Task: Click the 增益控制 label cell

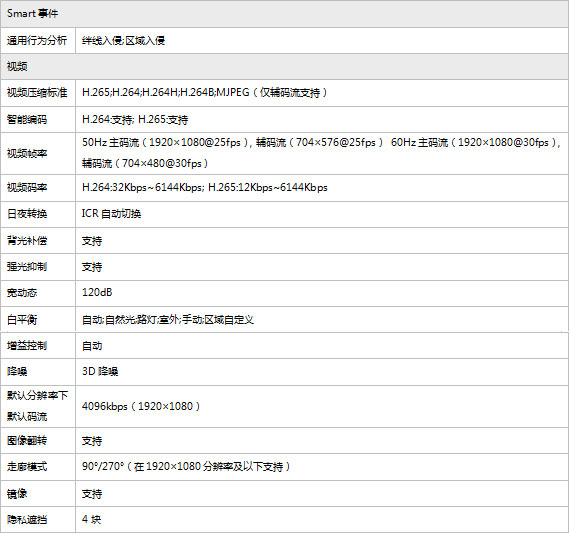Action: tap(38, 346)
